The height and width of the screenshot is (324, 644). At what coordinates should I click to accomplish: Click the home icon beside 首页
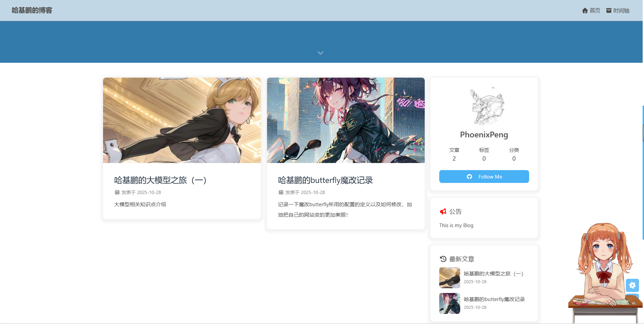click(x=585, y=10)
